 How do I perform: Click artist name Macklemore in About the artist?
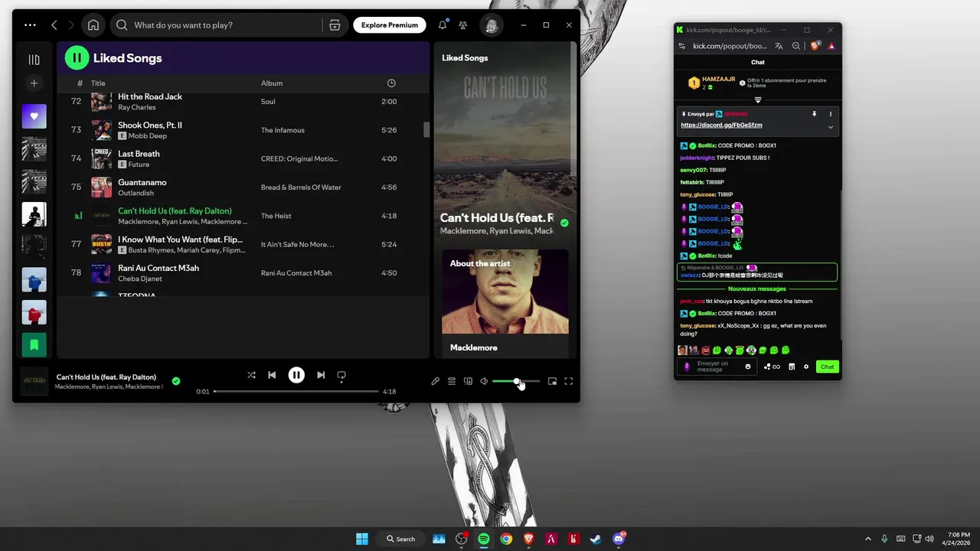point(473,347)
